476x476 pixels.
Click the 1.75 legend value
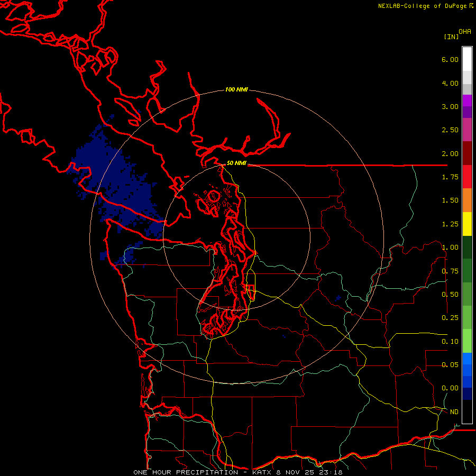(x=450, y=177)
